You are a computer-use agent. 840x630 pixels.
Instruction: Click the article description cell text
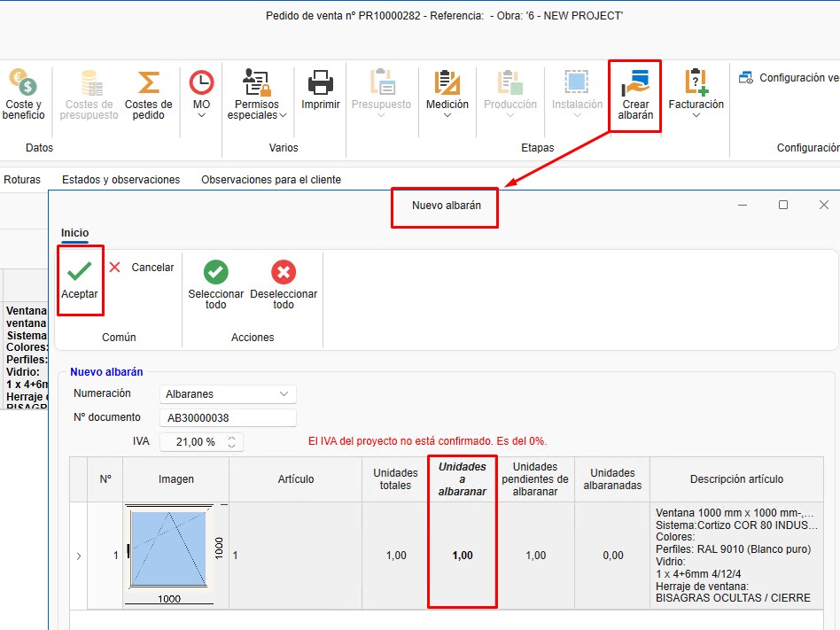[x=736, y=555]
